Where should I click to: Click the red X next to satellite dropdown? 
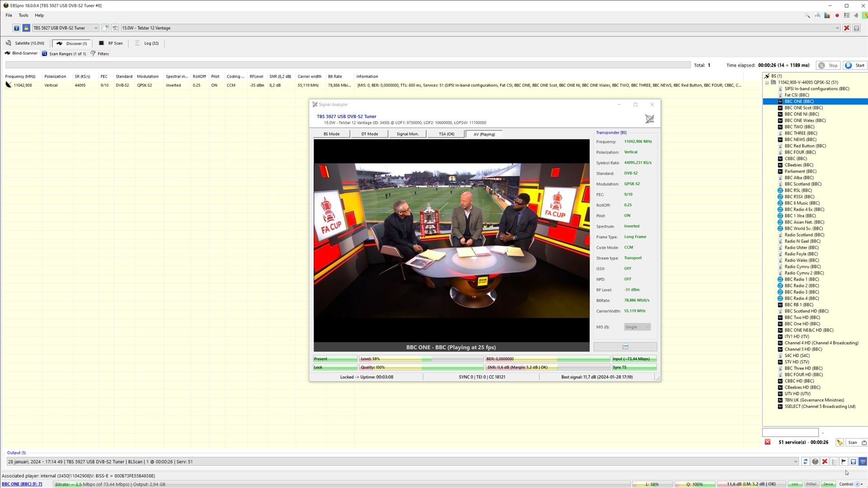coord(847,28)
